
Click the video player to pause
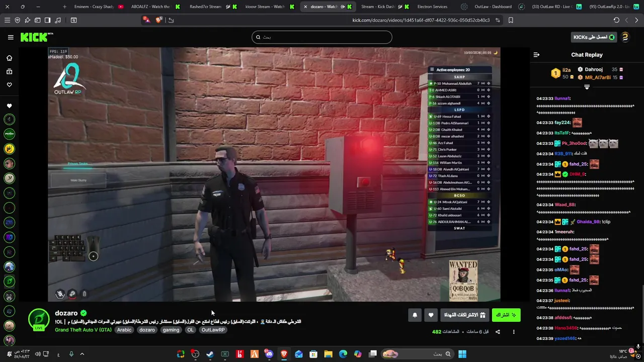click(274, 174)
